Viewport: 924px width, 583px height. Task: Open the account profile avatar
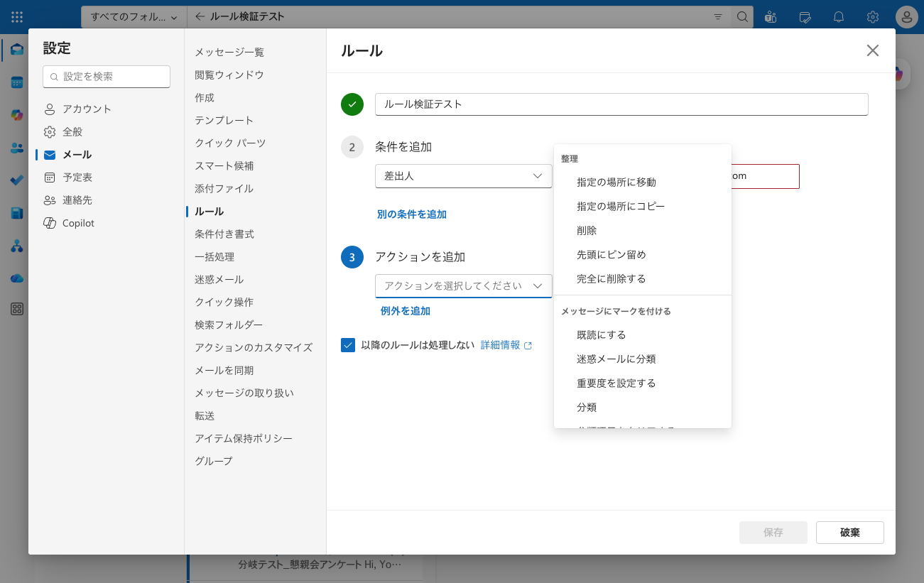(x=907, y=17)
